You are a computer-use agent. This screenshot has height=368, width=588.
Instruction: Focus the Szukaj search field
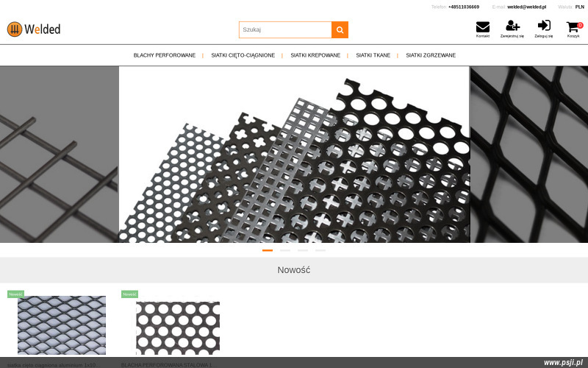(x=285, y=29)
